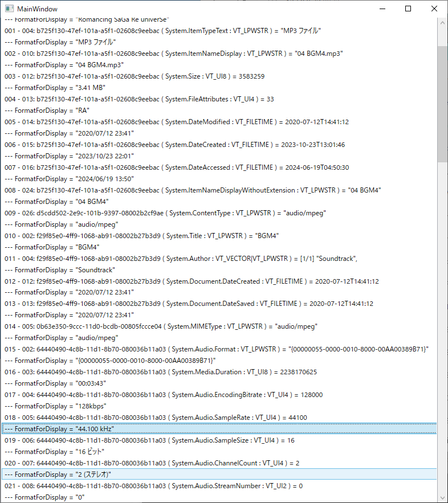The image size is (448, 503).
Task: Select FormatForDisplay "RA" row
Action: (x=219, y=111)
